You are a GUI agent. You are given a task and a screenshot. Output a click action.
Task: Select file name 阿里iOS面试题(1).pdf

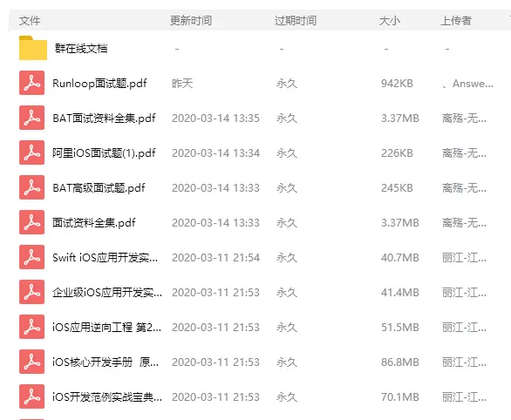pos(104,153)
